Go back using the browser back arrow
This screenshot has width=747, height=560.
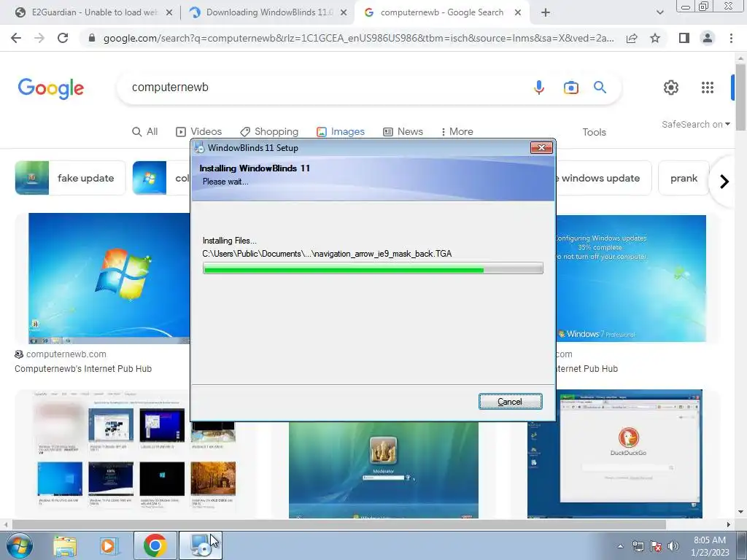(16, 38)
